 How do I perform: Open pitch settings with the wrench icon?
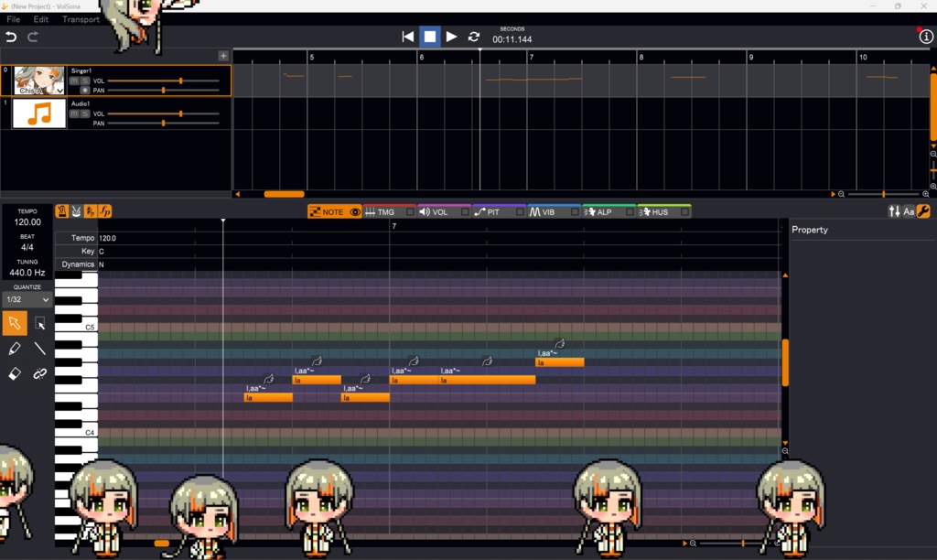(x=923, y=211)
